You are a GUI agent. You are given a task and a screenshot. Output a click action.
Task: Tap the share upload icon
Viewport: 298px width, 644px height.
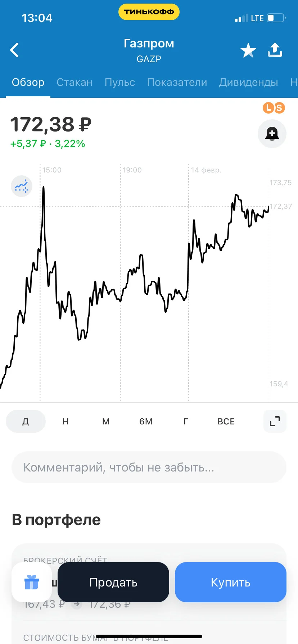275,50
